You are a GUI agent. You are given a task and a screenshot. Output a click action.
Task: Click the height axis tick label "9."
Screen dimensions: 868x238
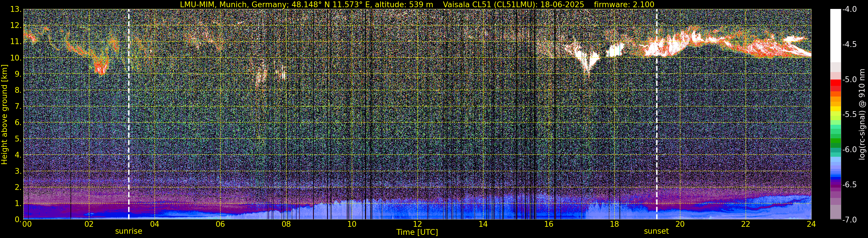point(18,74)
